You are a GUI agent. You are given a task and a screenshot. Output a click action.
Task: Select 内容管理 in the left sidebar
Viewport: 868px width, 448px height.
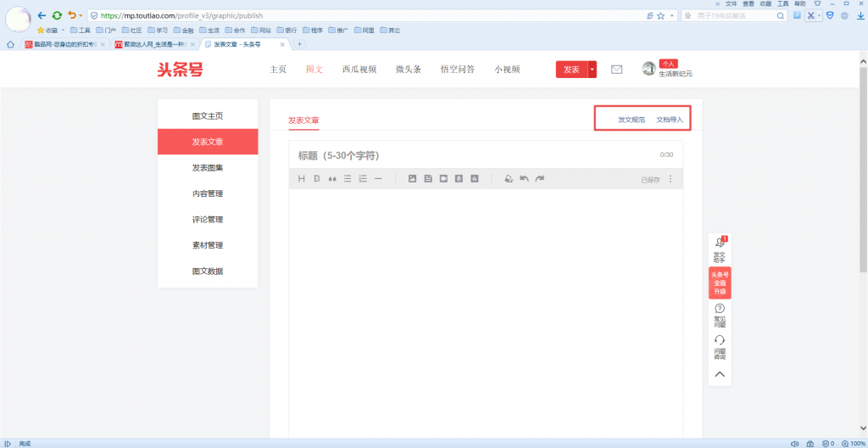coord(208,193)
